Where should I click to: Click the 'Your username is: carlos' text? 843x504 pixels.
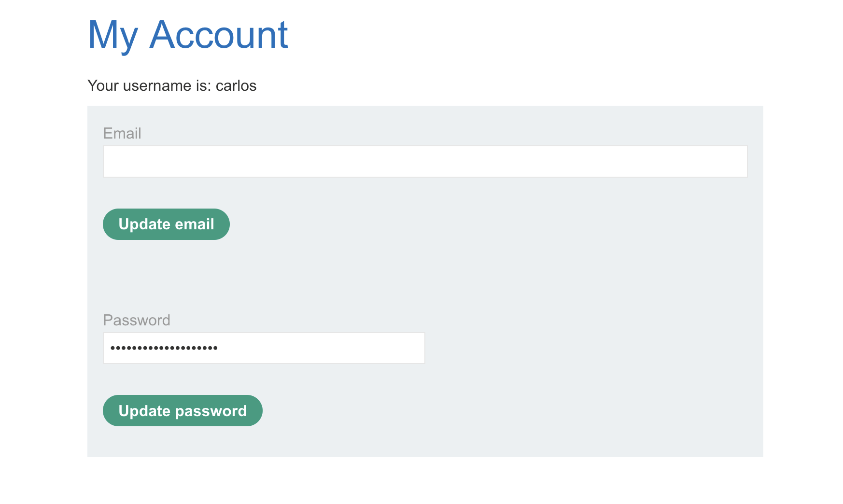pos(171,85)
